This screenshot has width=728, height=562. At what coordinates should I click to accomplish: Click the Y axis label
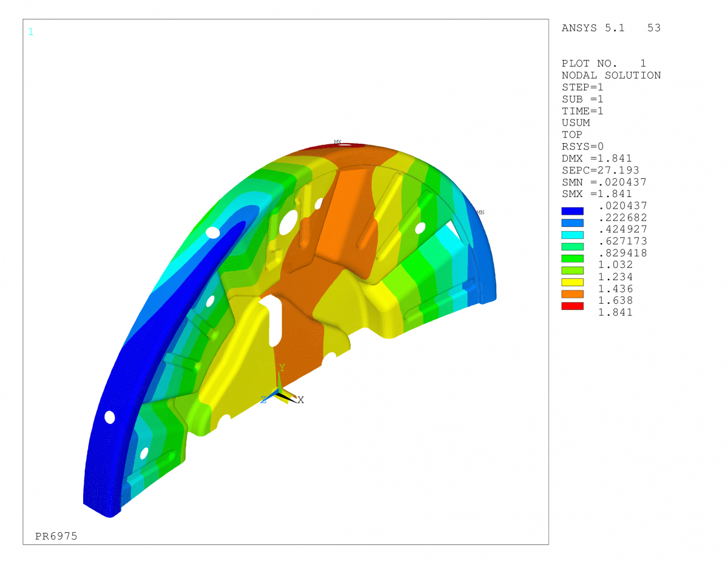281,368
